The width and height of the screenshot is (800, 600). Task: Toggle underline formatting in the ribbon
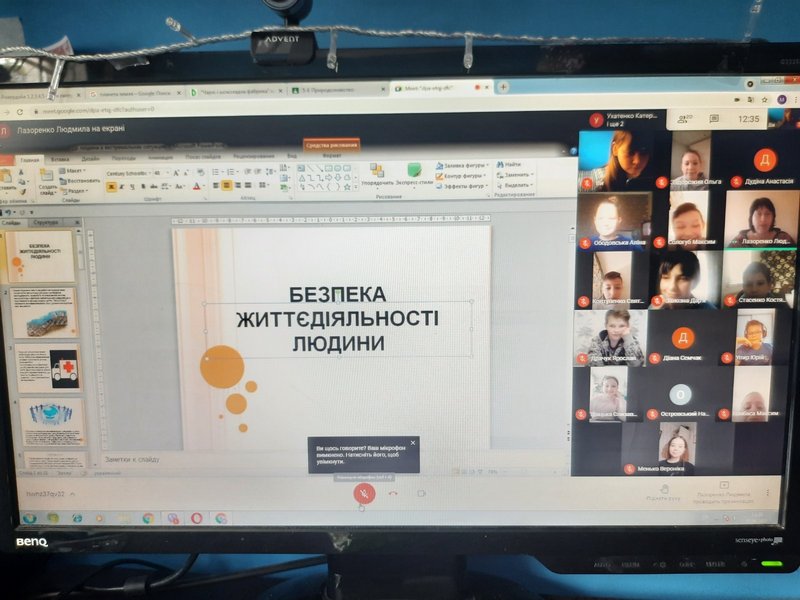(132, 187)
